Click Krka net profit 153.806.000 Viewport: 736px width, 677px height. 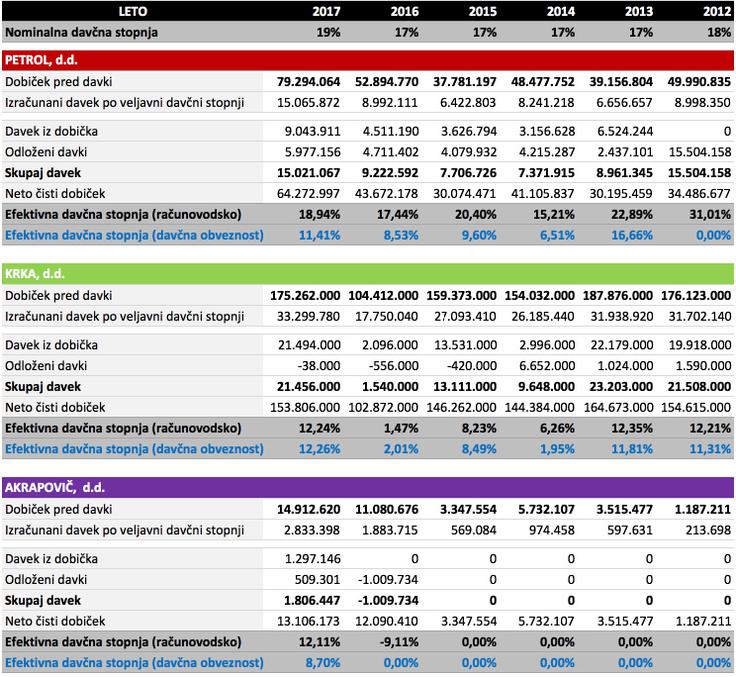[305, 408]
